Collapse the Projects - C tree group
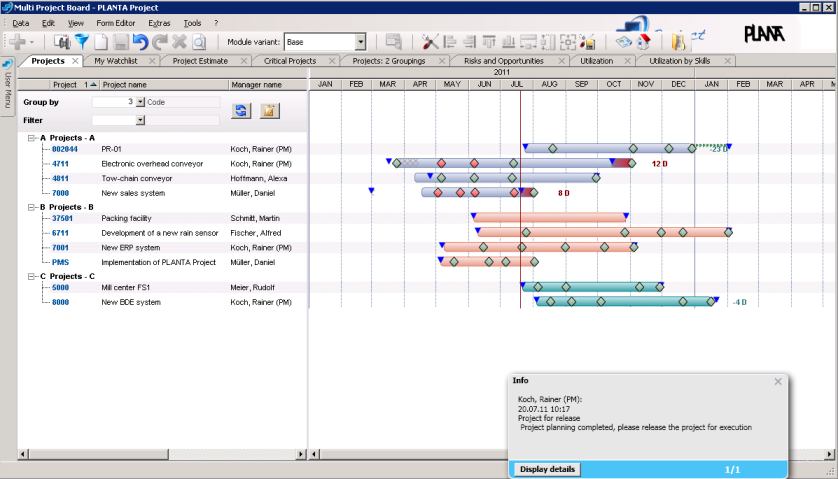This screenshot has width=838, height=479. [31, 276]
